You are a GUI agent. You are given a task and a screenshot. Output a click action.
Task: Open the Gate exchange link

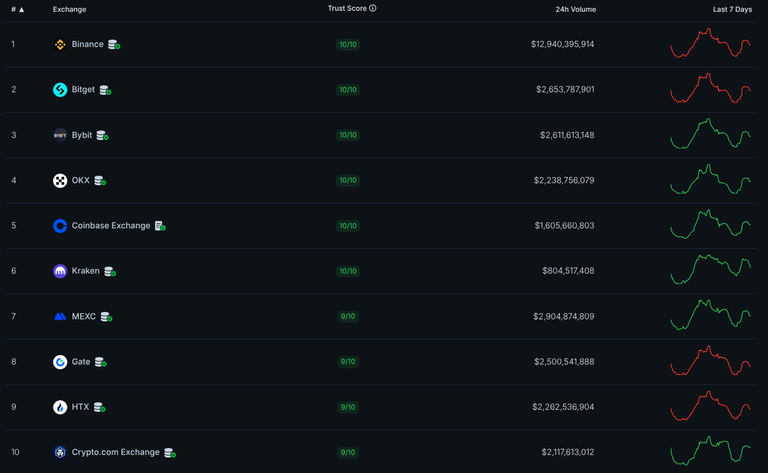point(81,362)
